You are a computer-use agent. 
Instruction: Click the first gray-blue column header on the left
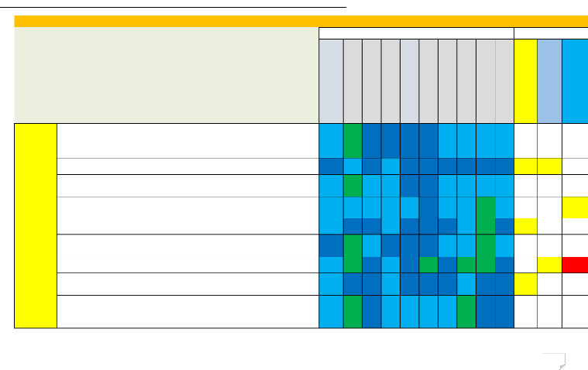[x=331, y=81]
